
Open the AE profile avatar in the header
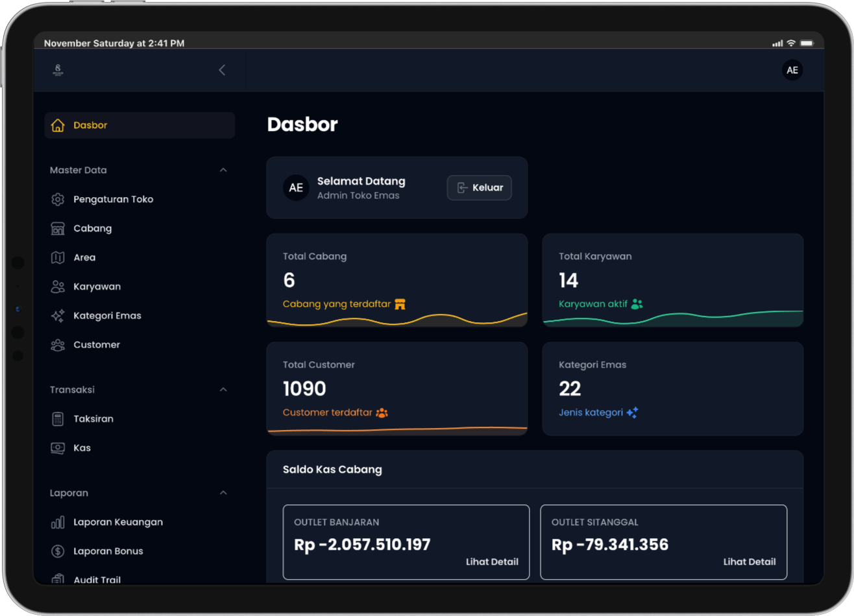point(792,70)
